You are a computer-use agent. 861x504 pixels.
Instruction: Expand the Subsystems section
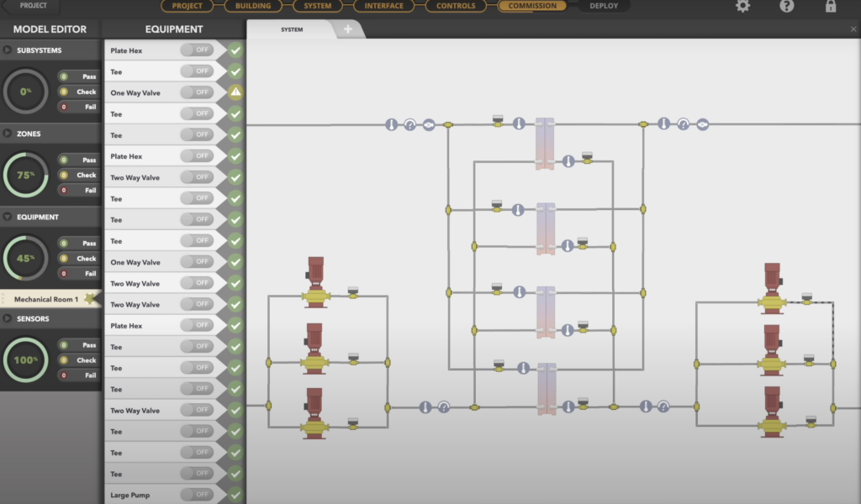8,50
